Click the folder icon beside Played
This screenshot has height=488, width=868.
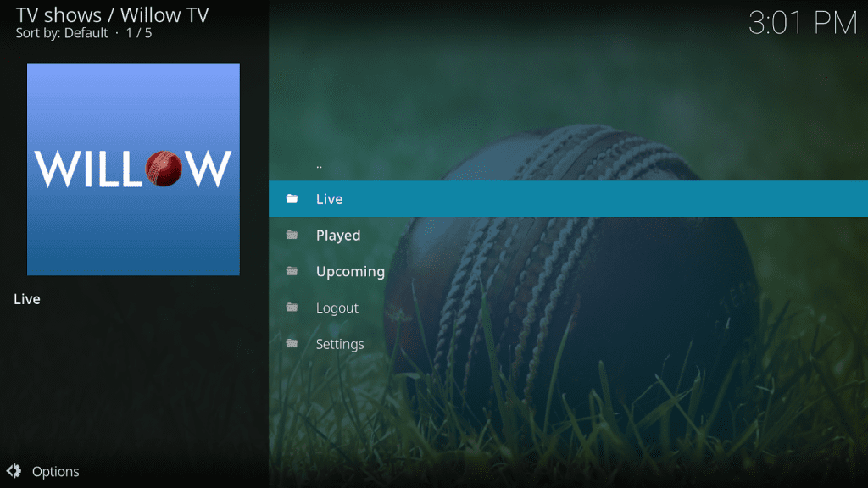pyautogui.click(x=292, y=236)
